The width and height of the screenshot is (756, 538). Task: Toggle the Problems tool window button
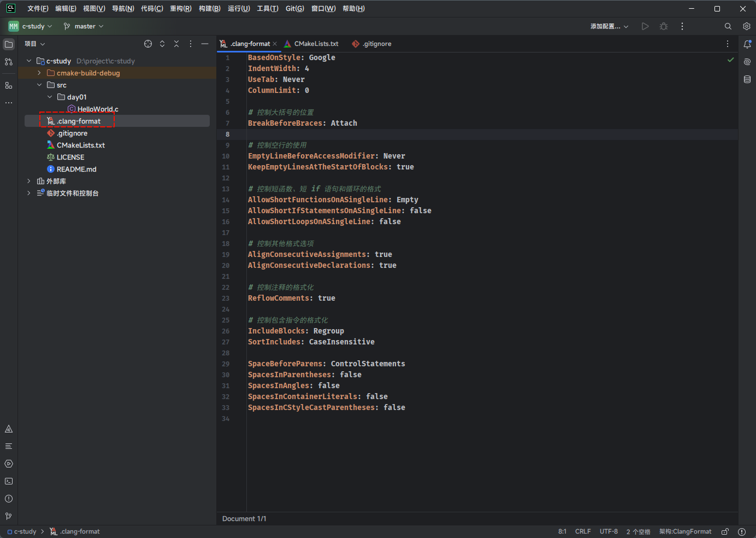point(9,499)
